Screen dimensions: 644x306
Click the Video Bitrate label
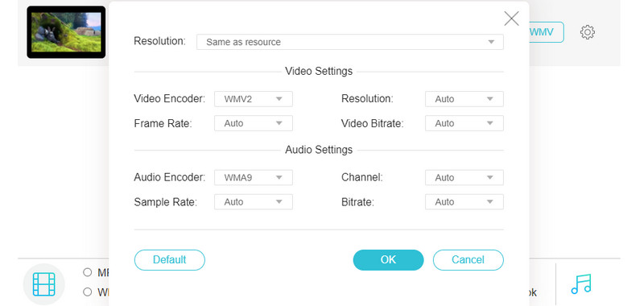[373, 124]
